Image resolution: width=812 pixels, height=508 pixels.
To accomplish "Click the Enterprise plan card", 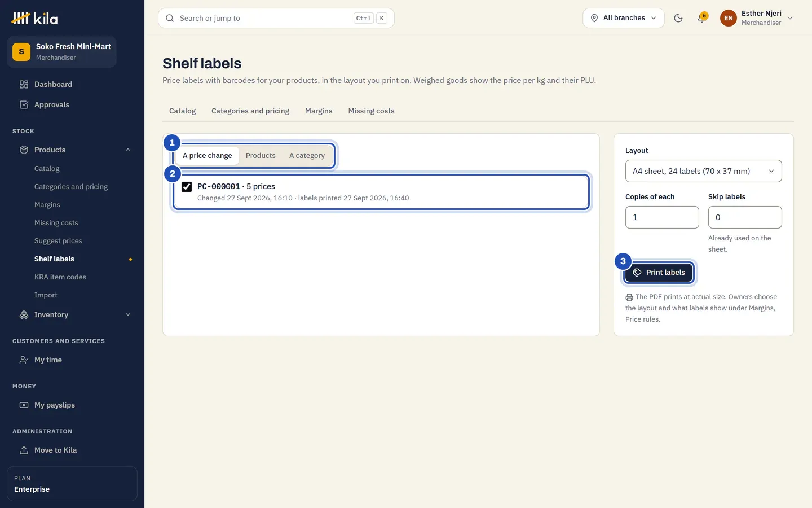I will [72, 484].
